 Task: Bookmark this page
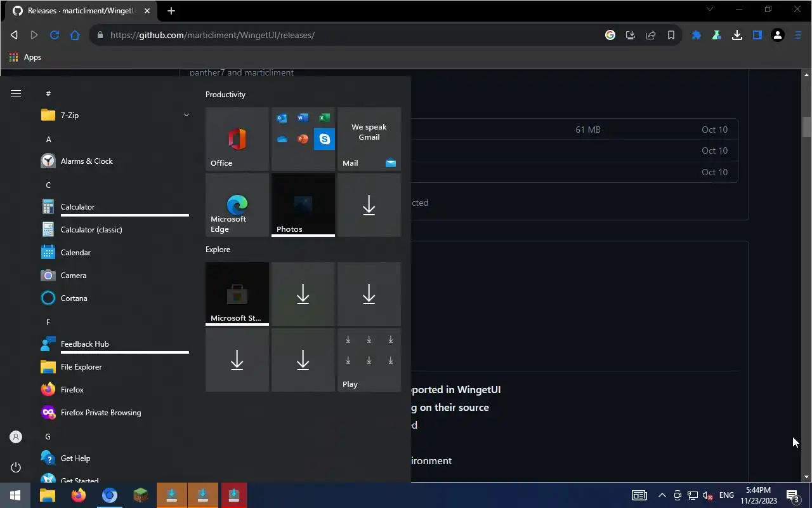[671, 35]
